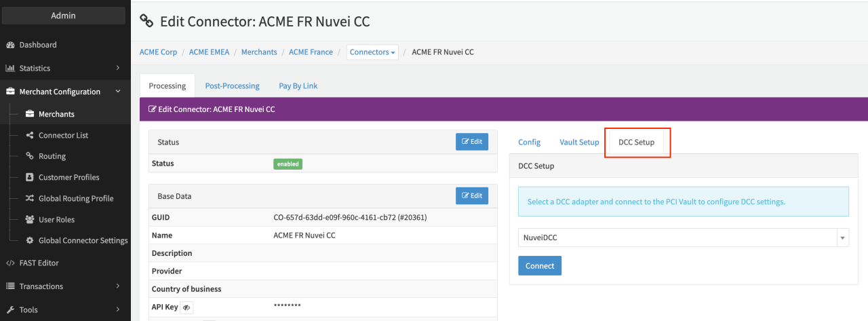Click the User Roles people icon

[x=30, y=219]
